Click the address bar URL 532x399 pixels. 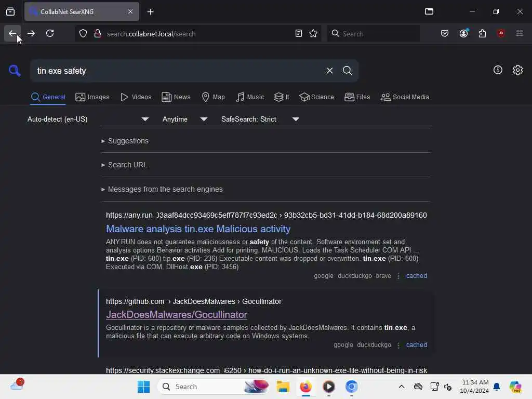click(151, 34)
